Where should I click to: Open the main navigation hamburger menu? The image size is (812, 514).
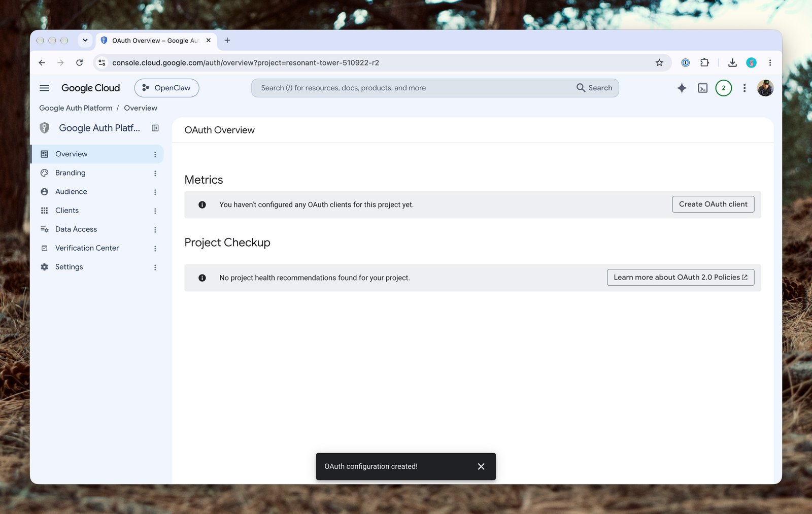45,88
